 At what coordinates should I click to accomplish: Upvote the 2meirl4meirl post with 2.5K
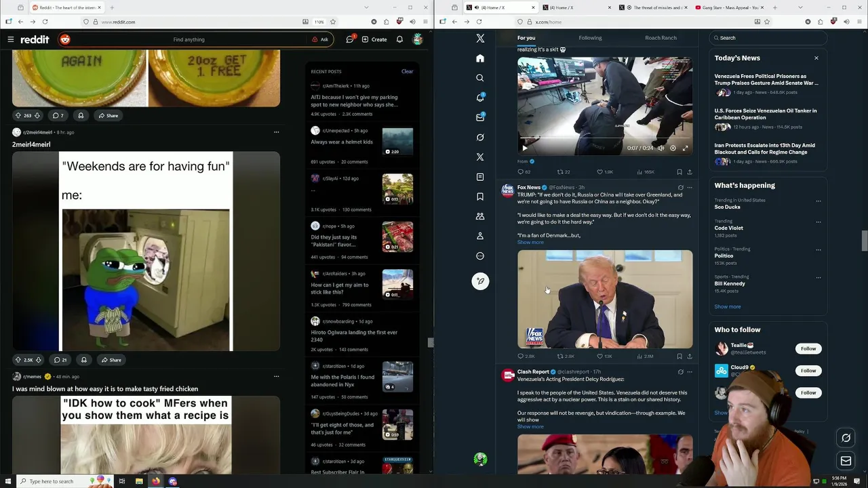(18, 360)
